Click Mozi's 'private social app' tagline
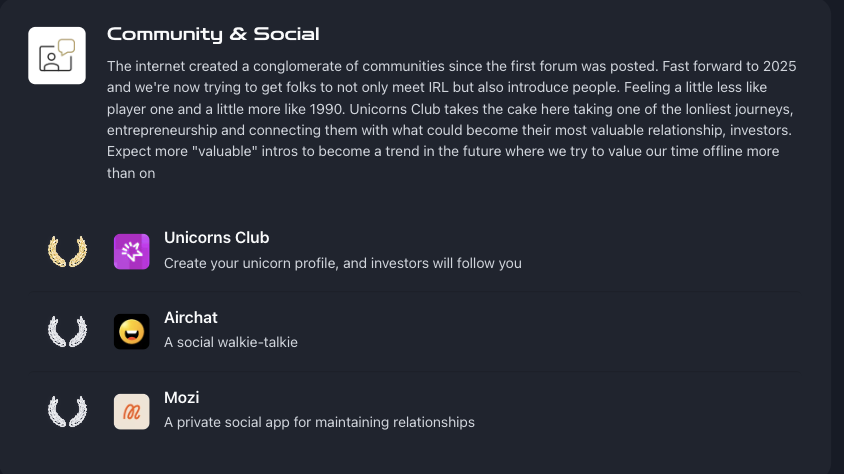844x474 pixels. [x=319, y=422]
